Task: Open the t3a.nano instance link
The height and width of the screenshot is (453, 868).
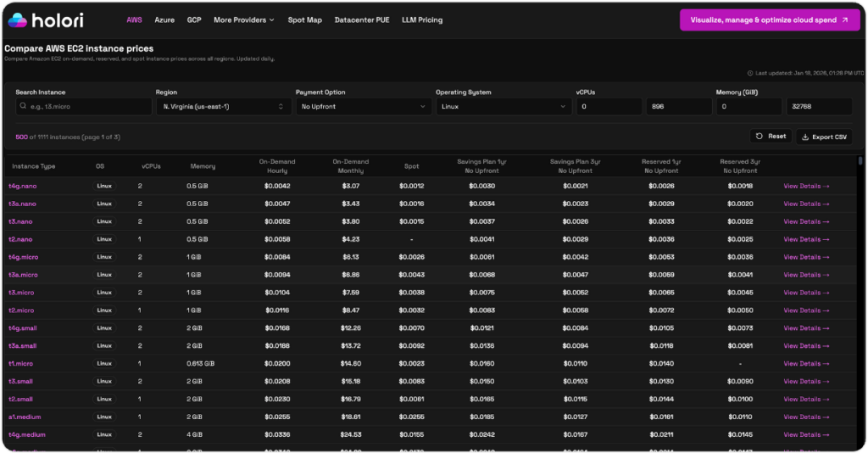Action: [x=22, y=204]
